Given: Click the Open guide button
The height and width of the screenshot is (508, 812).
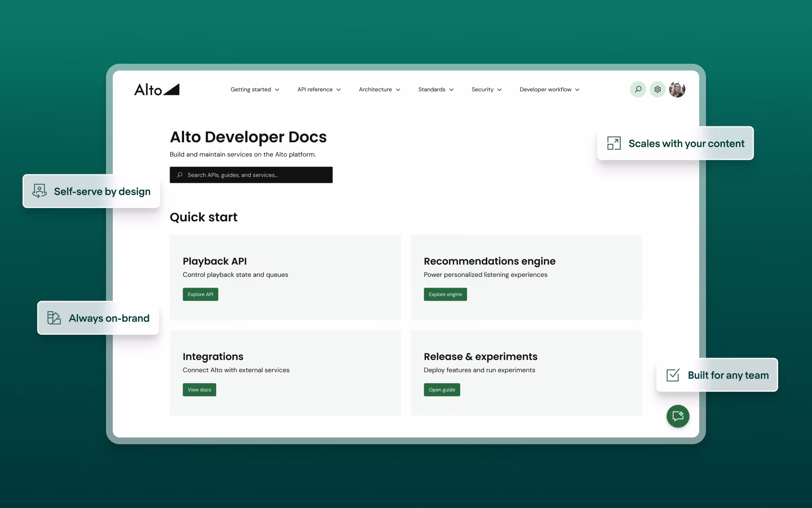Looking at the screenshot, I should click(442, 390).
